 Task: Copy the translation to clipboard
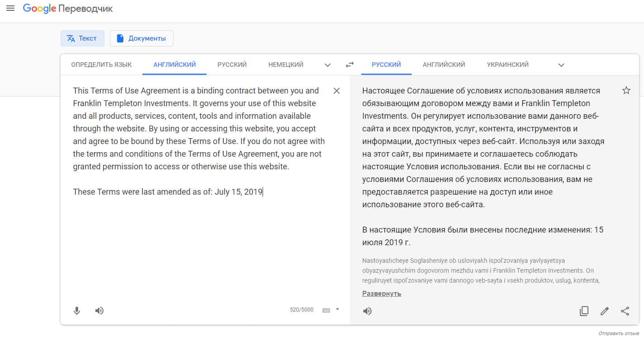pos(584,311)
